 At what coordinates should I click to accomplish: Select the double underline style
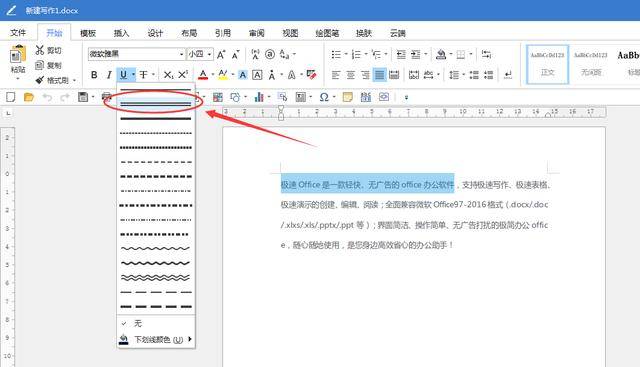pyautogui.click(x=156, y=105)
